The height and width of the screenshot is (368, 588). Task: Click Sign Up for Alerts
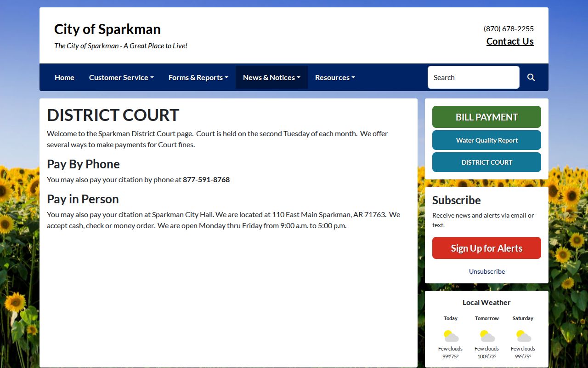point(486,248)
